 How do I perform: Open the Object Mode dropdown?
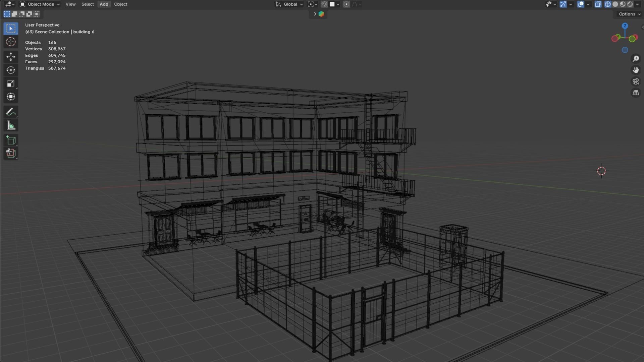point(40,4)
